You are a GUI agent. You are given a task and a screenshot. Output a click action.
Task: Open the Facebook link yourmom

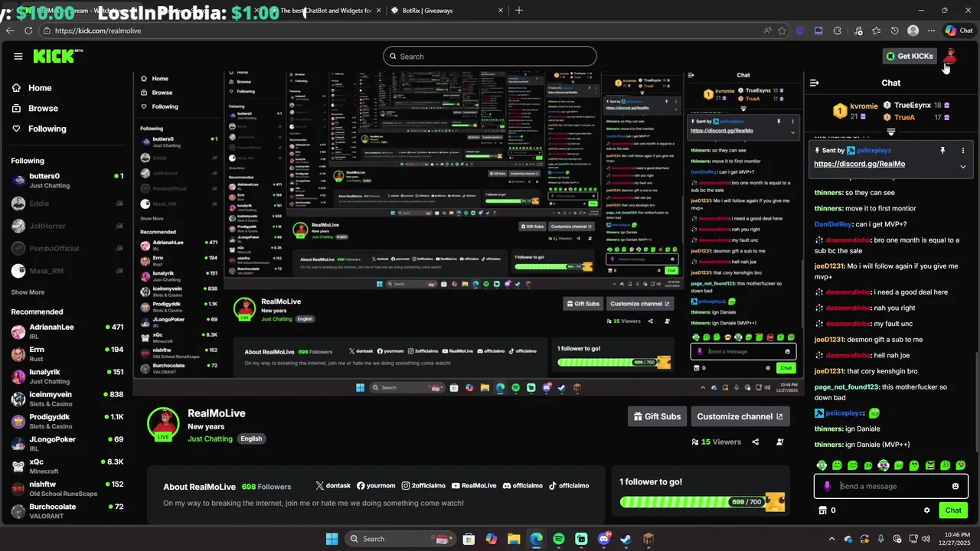(x=376, y=486)
